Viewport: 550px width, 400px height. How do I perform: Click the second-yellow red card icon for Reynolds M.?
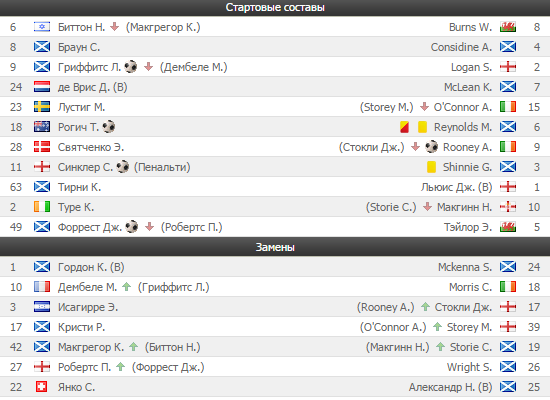pyautogui.click(x=404, y=127)
